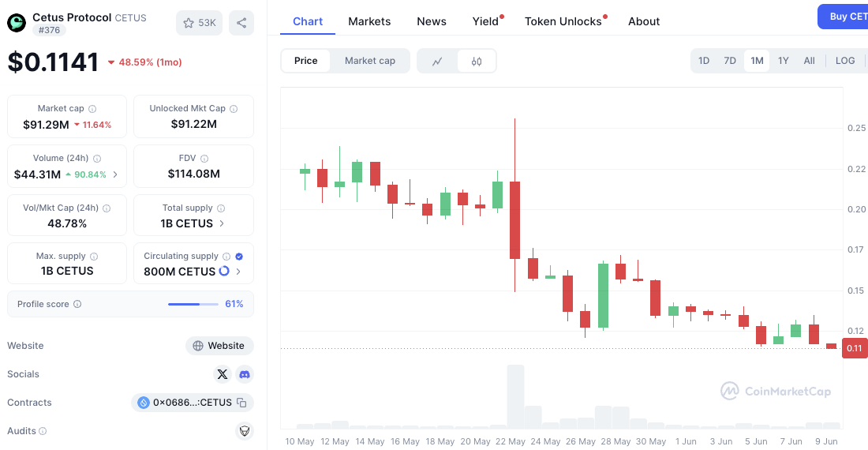This screenshot has height=450, width=868.
Task: Click the share icon button
Action: (x=241, y=23)
